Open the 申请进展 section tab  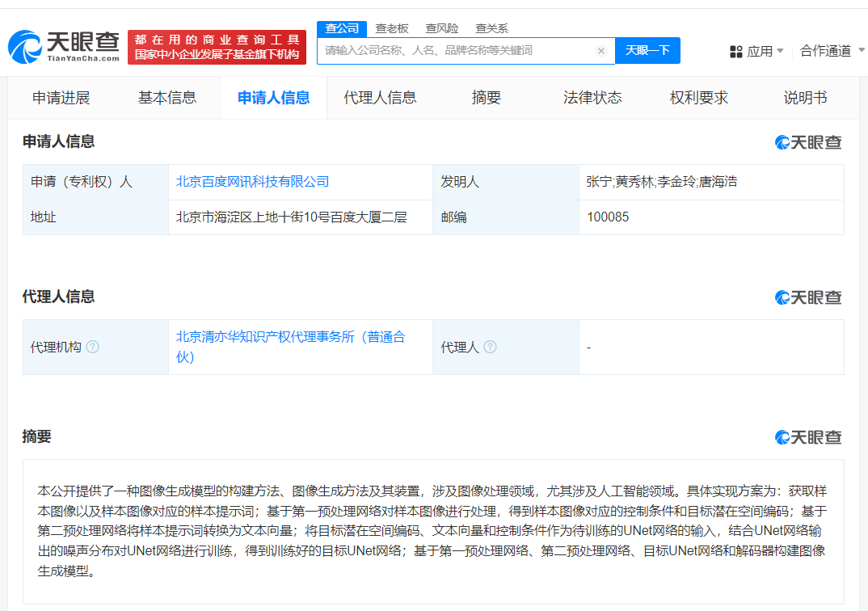pyautogui.click(x=61, y=98)
